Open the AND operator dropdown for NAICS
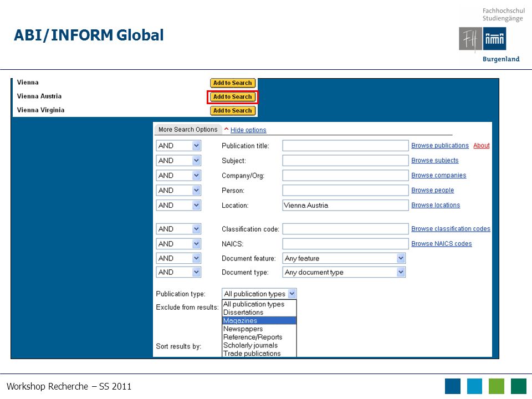532x399 pixels. click(x=178, y=244)
